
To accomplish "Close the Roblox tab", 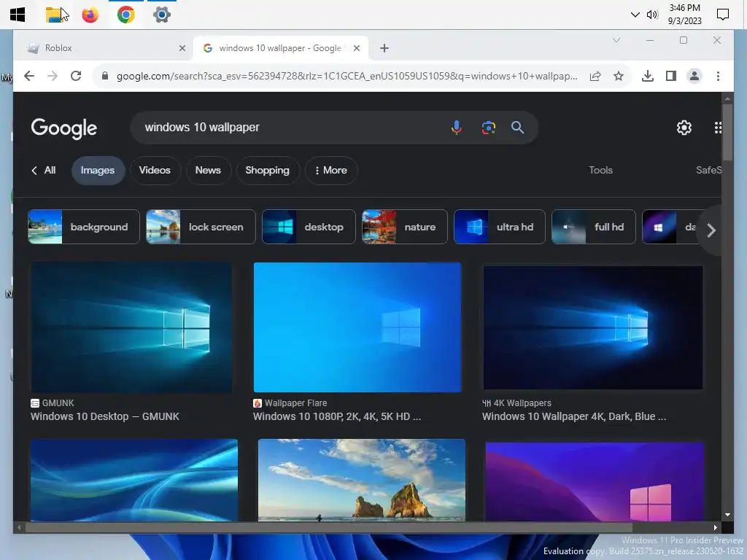I will pos(182,48).
